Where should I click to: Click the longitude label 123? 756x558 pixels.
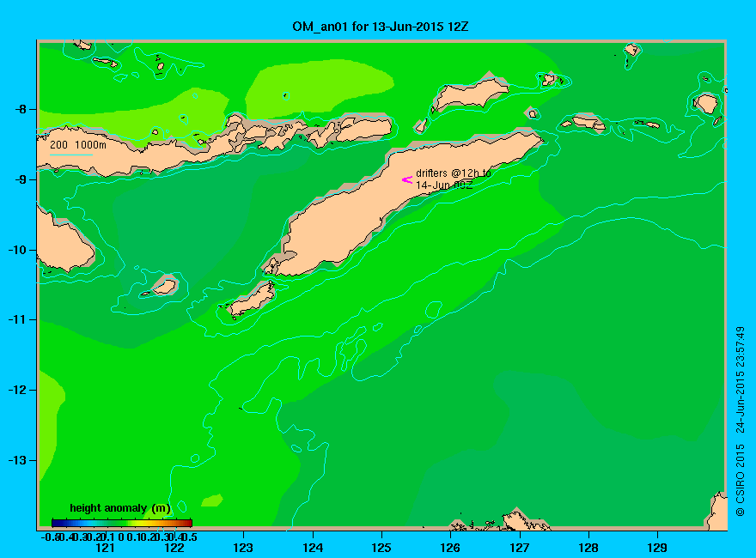click(x=243, y=548)
